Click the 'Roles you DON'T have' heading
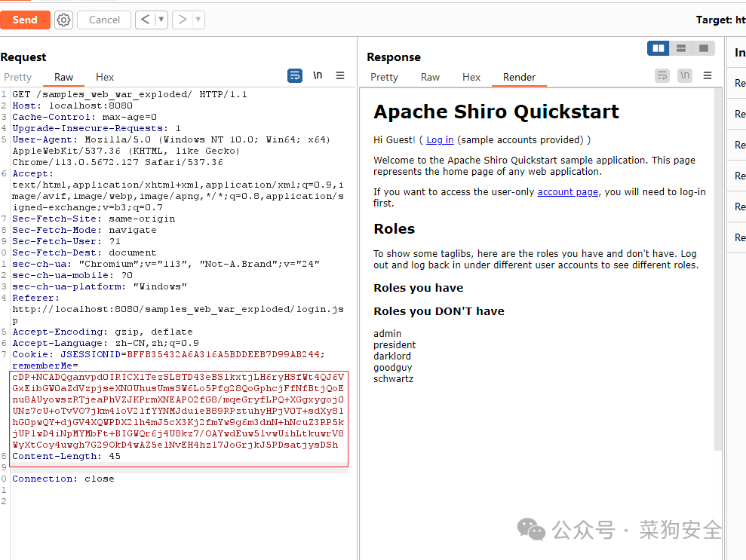This screenshot has width=746, height=560. tap(439, 311)
